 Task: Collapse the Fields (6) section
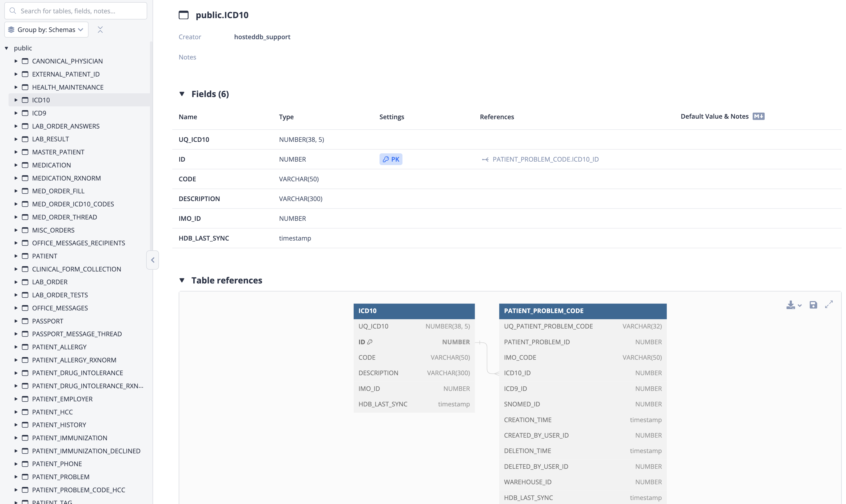click(182, 94)
